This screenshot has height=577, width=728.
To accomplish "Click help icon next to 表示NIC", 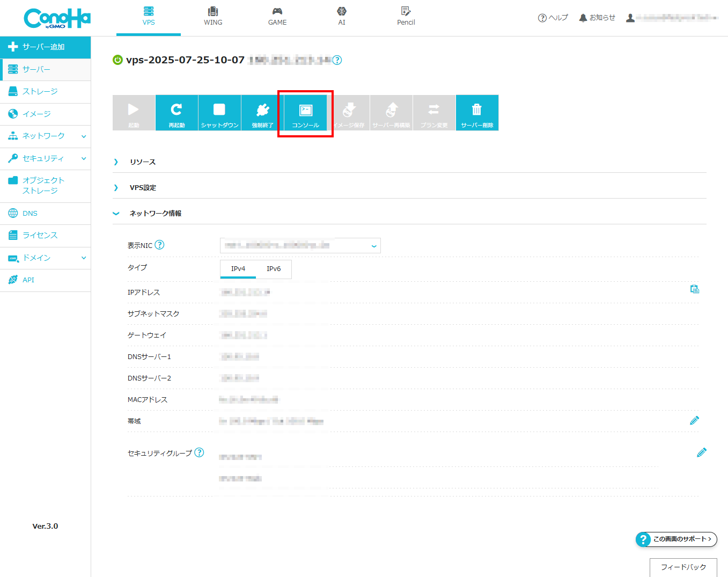I will pyautogui.click(x=159, y=245).
